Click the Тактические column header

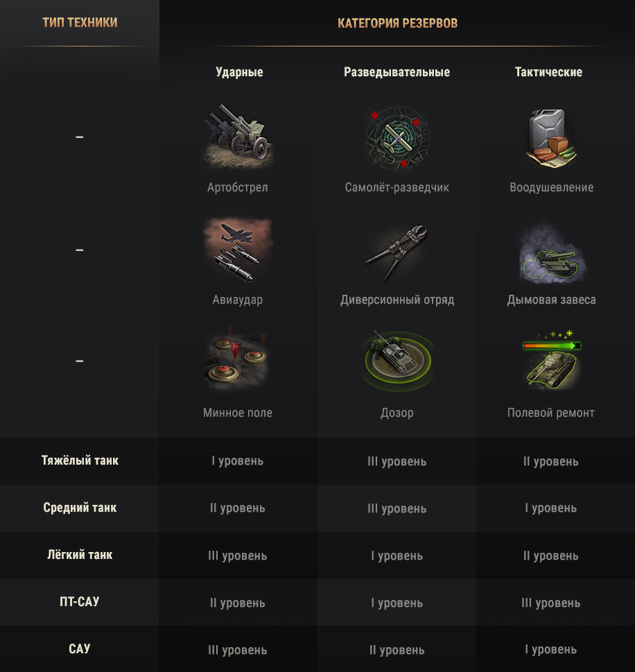point(548,72)
